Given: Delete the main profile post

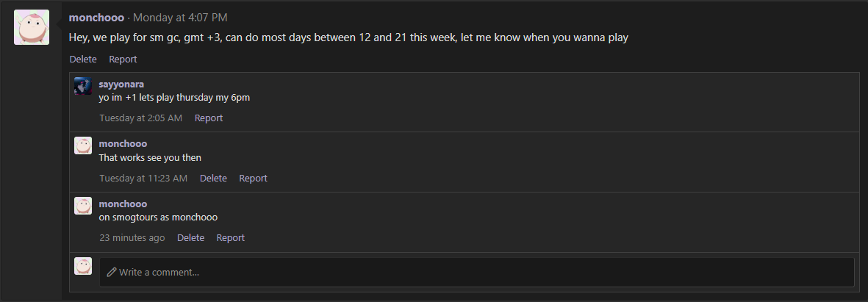Looking at the screenshot, I should tap(83, 59).
